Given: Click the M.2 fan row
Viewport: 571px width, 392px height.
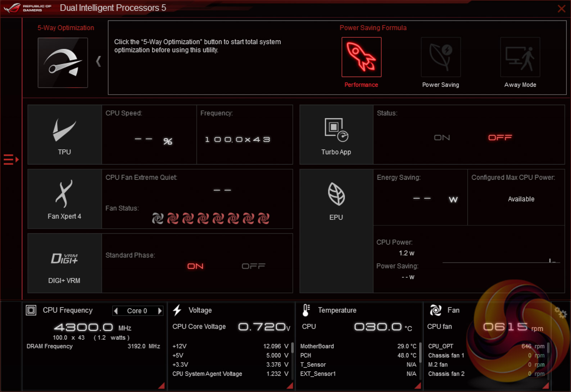Looking at the screenshot, I should point(486,365).
